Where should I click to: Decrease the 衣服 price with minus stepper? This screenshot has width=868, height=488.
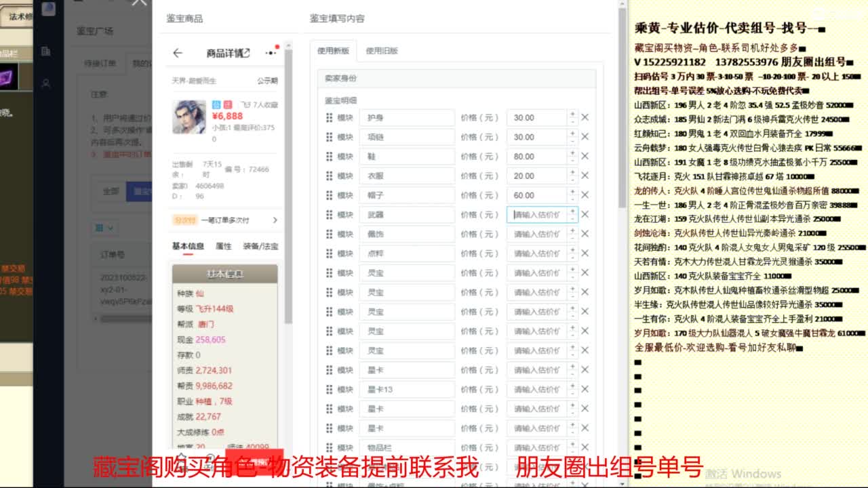pos(572,180)
